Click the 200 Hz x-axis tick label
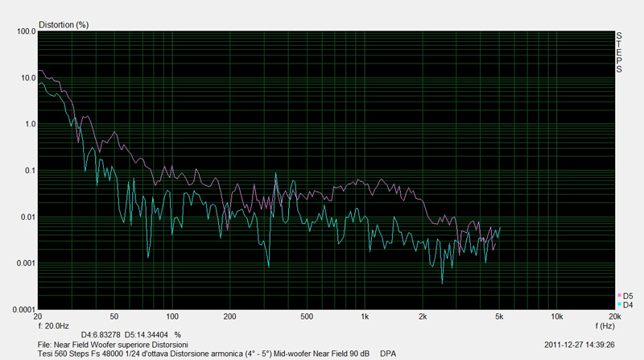 229,317
